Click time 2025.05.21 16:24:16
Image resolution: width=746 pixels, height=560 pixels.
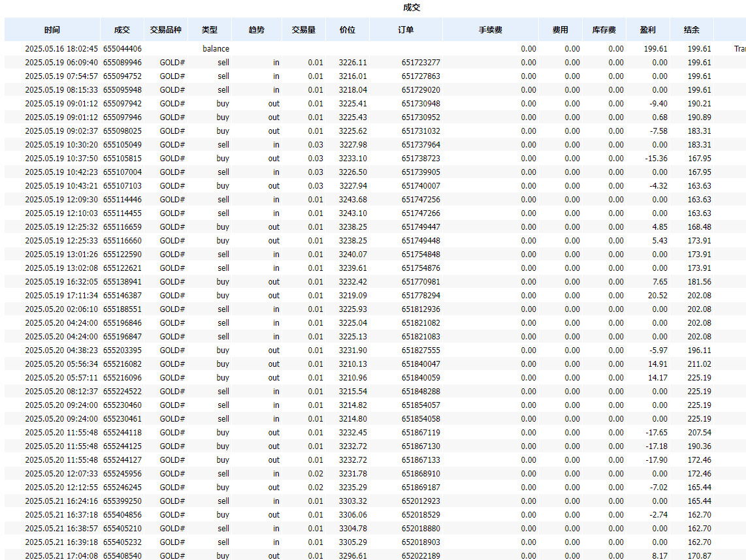[61, 501]
